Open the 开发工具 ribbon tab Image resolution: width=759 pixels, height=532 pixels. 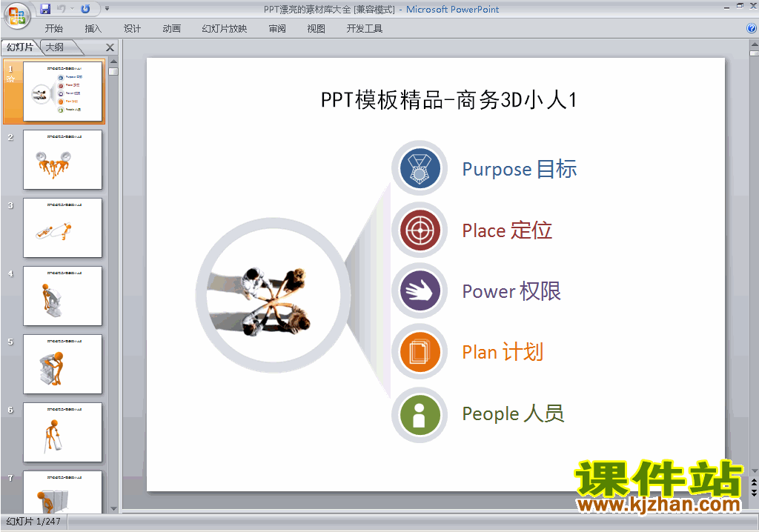click(x=365, y=29)
